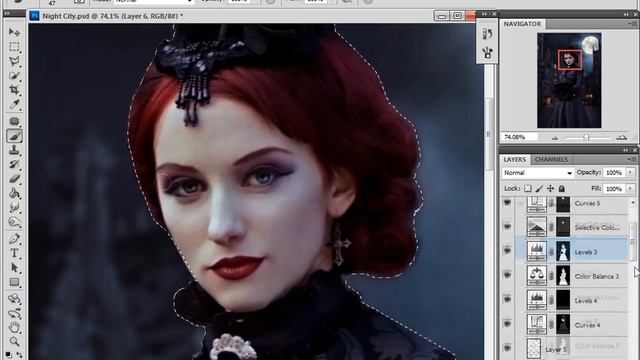
Task: Hide the Levels 4 layer
Action: click(x=507, y=299)
